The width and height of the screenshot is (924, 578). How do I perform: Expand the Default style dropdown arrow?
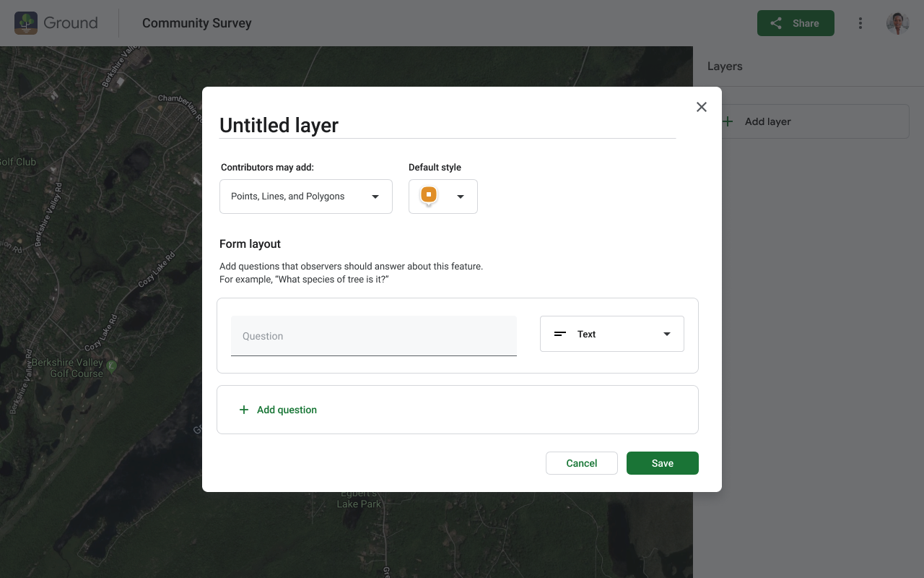click(461, 196)
